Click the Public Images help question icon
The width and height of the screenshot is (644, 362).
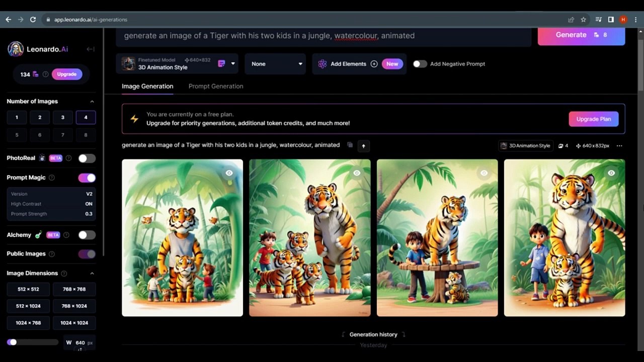pos(52,254)
